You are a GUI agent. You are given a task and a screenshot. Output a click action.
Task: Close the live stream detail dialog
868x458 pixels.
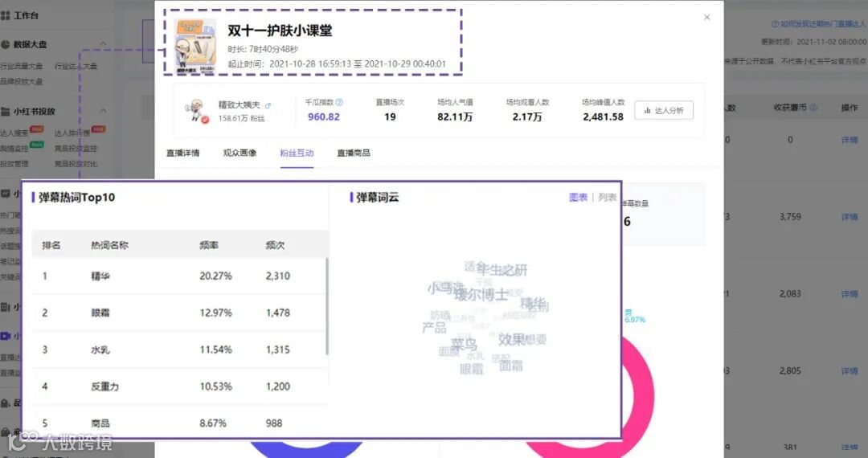coord(707,17)
